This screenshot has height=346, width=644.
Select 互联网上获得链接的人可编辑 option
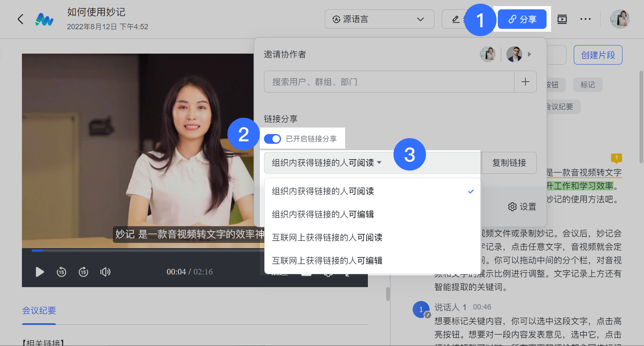point(372,261)
